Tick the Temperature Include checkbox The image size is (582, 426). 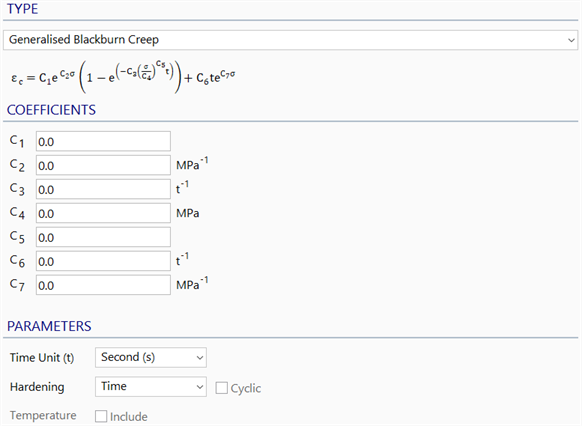(x=101, y=416)
